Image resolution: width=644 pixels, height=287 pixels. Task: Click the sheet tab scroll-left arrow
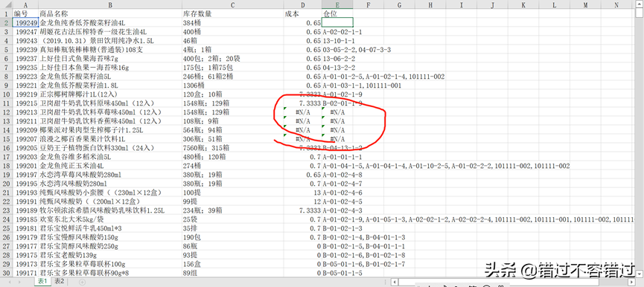click(x=9, y=282)
